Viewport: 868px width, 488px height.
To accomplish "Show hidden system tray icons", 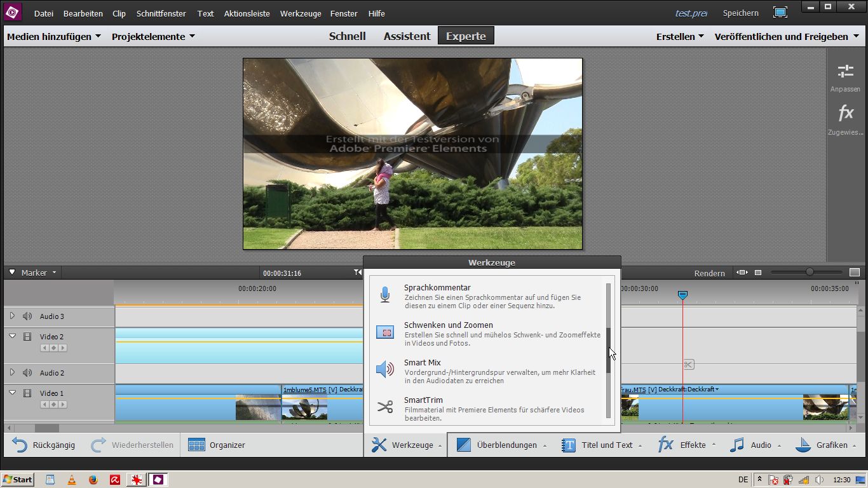I will tap(759, 480).
